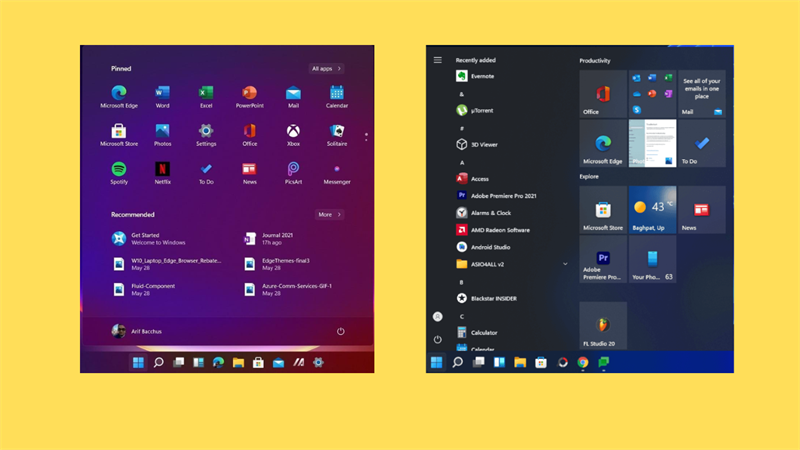Open Calculator in the app list

pyautogui.click(x=477, y=332)
